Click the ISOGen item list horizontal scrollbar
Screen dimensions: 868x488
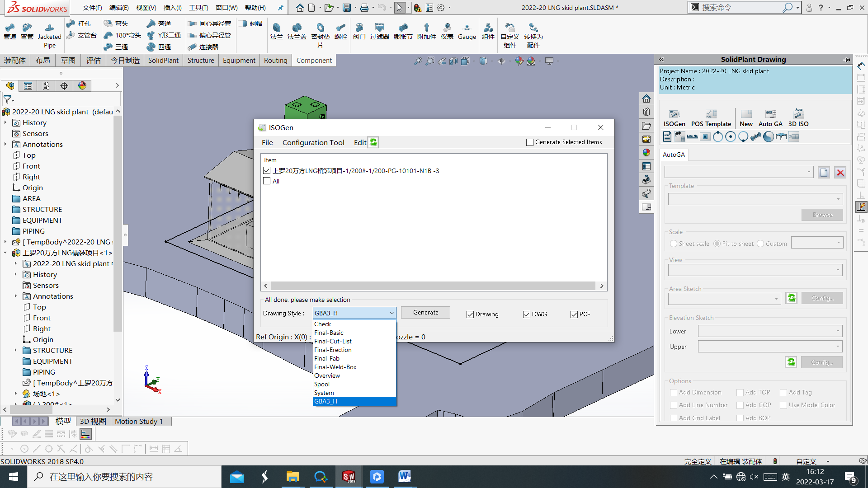tap(433, 286)
